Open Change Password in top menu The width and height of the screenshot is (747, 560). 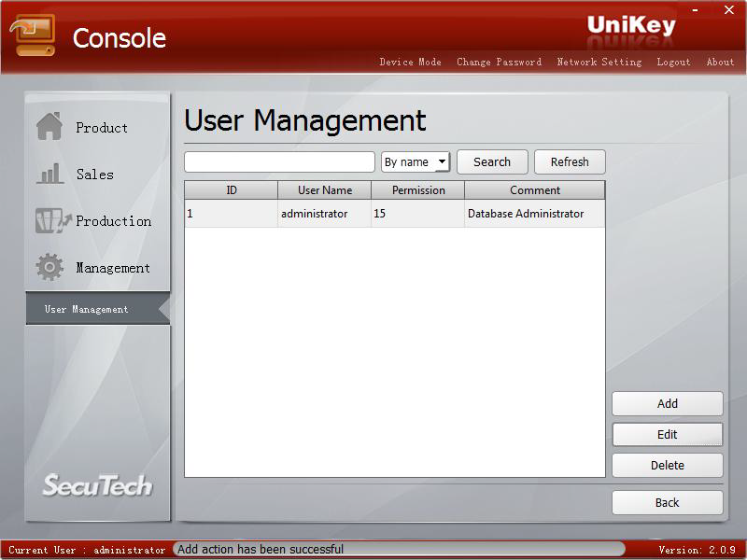pyautogui.click(x=499, y=62)
